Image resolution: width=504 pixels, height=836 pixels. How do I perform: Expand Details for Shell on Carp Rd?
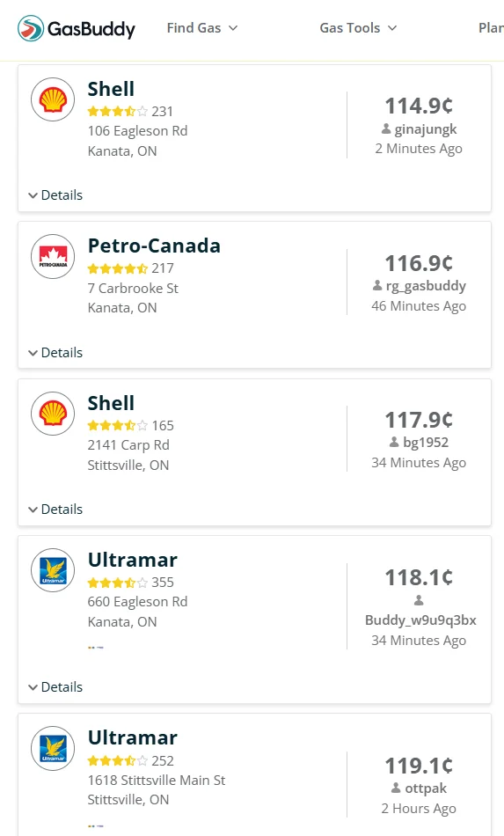tap(55, 510)
